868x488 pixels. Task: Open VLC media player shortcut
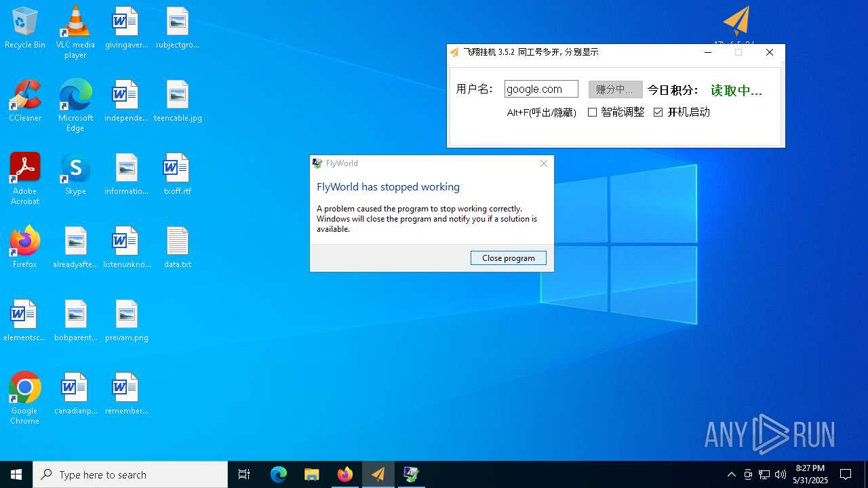pyautogui.click(x=75, y=33)
